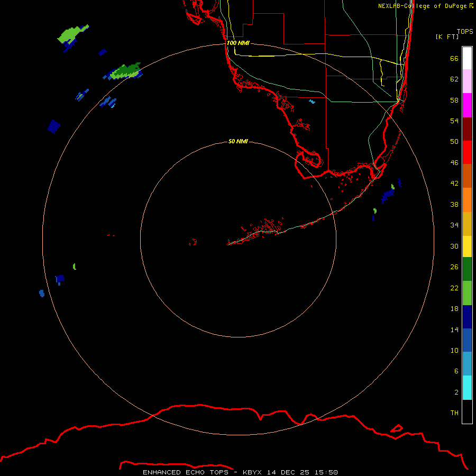Click the legend value "6"

(456, 371)
